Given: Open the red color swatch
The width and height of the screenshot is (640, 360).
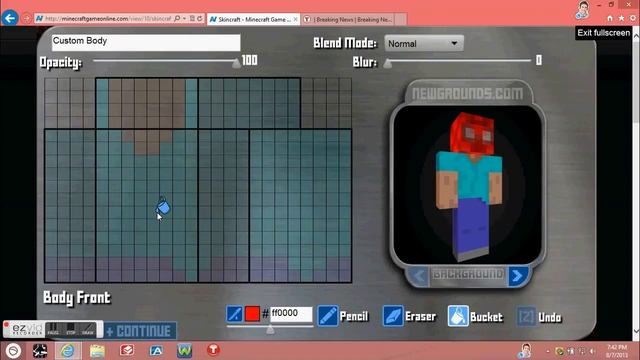Looking at the screenshot, I should point(252,314).
